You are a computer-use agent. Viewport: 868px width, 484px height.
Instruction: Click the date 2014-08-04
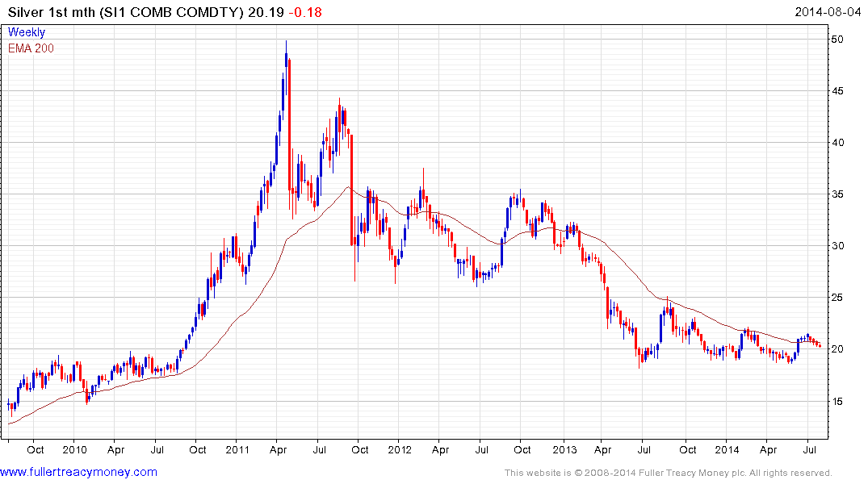(x=828, y=11)
